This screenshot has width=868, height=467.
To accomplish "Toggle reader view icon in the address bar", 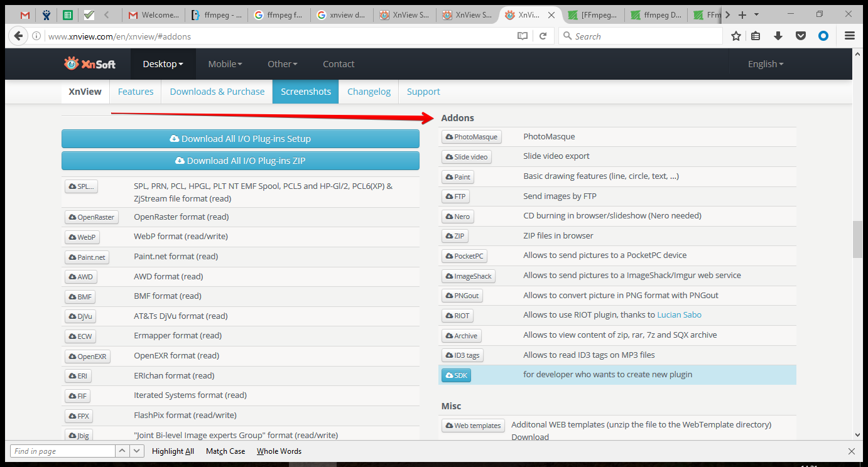I will coord(523,36).
